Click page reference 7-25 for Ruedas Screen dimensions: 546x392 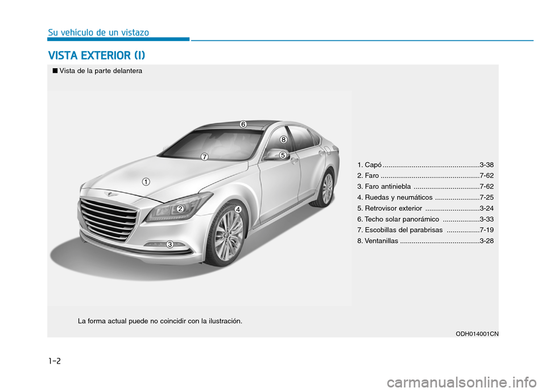point(487,197)
